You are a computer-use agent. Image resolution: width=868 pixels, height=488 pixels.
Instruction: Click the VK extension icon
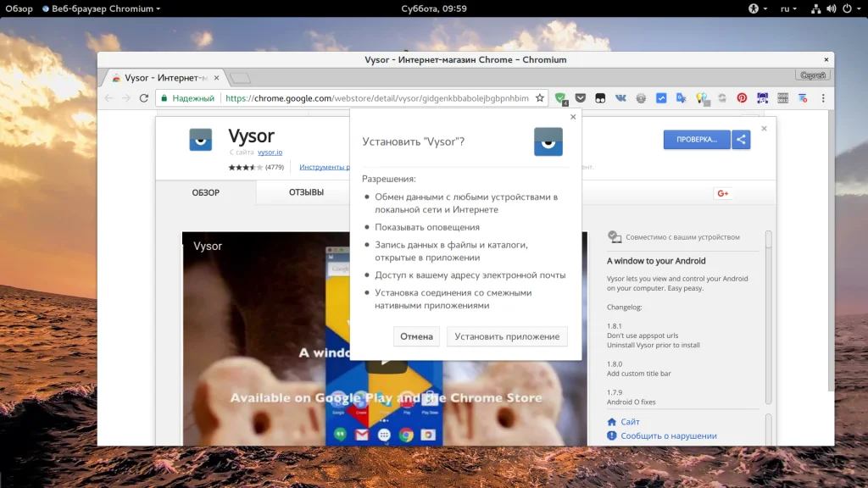(x=620, y=98)
